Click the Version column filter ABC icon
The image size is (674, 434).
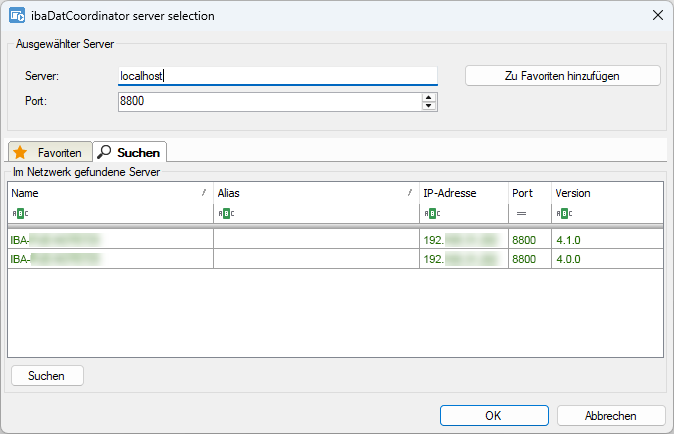(x=564, y=214)
